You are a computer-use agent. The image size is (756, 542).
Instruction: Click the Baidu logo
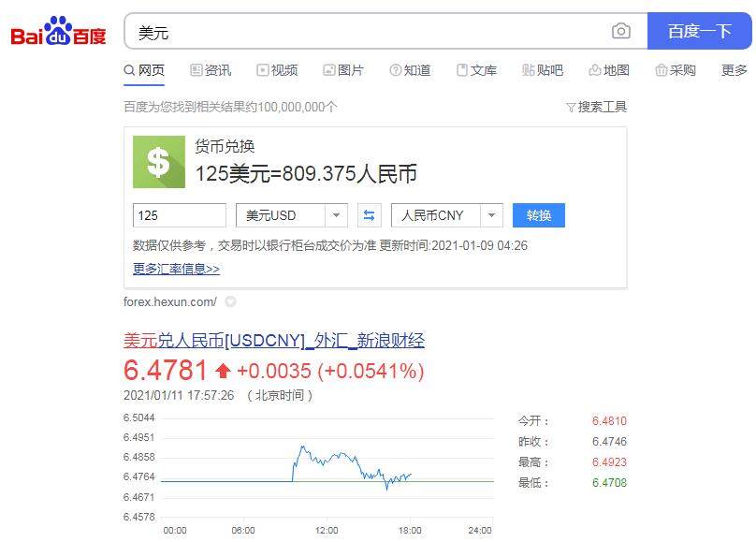58,32
